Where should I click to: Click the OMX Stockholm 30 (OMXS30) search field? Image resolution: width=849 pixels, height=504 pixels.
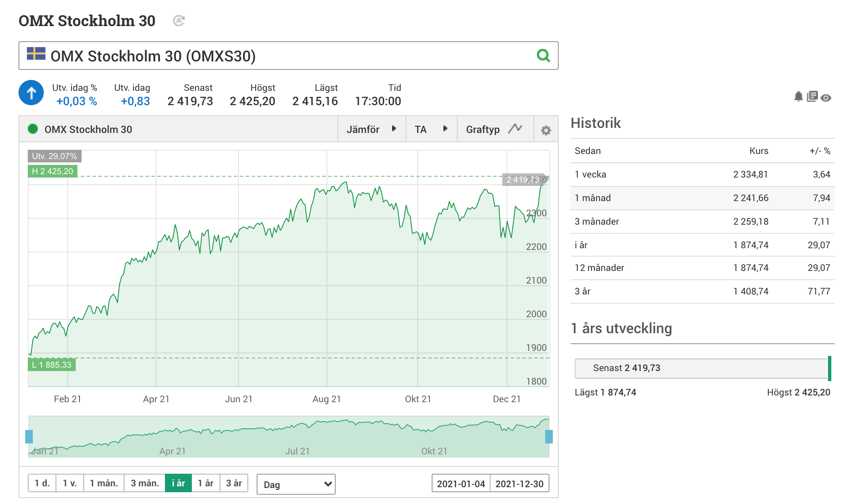pyautogui.click(x=289, y=56)
